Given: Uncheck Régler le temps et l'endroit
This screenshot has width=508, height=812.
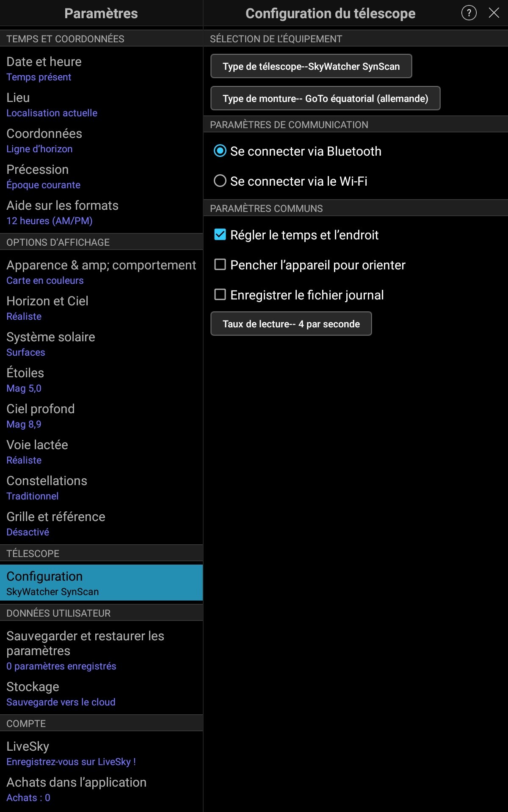Looking at the screenshot, I should (220, 235).
